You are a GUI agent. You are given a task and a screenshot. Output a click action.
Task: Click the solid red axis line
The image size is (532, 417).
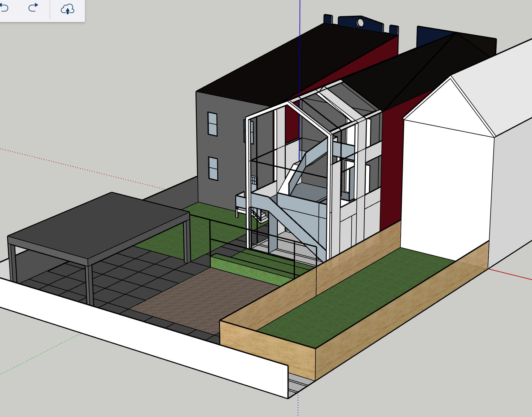pyautogui.click(x=511, y=275)
